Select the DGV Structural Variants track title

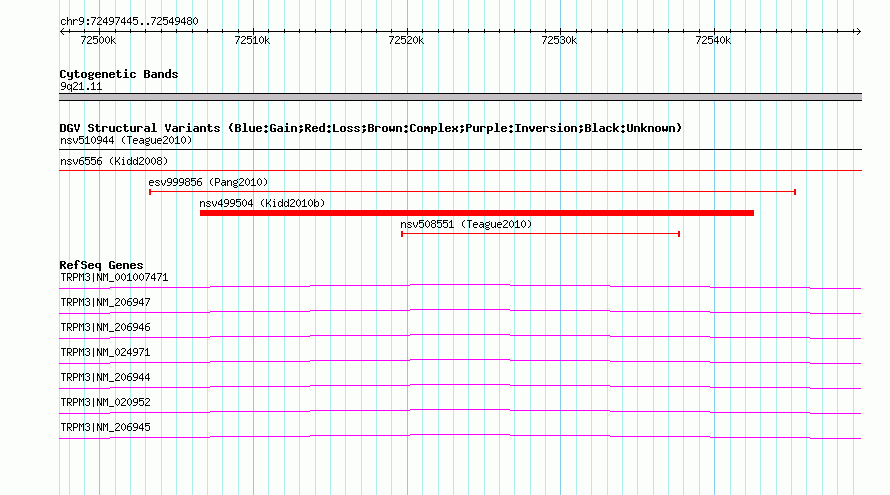coord(371,128)
